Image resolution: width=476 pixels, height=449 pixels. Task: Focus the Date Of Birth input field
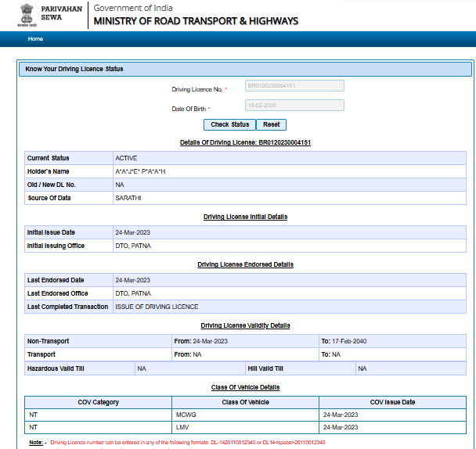click(x=294, y=105)
